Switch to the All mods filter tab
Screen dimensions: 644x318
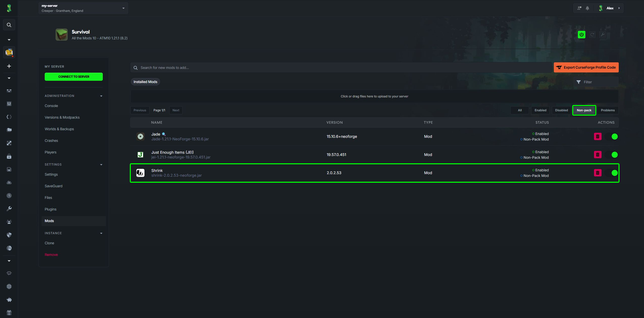(520, 110)
